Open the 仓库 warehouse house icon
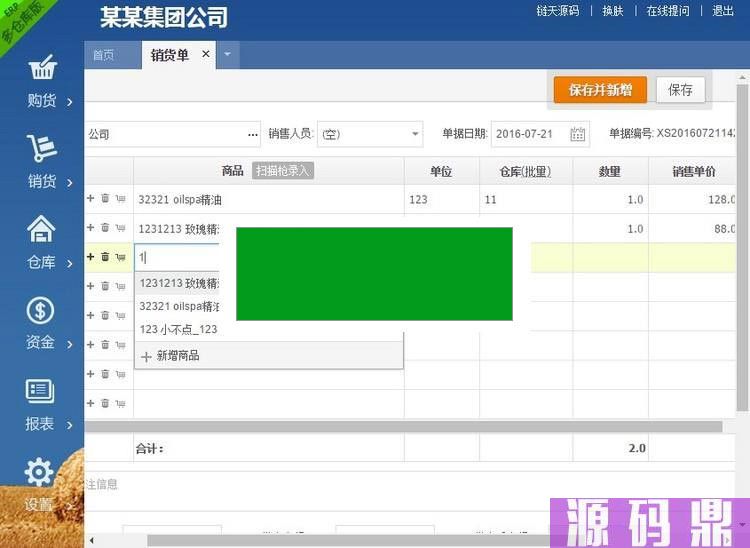 (41, 229)
